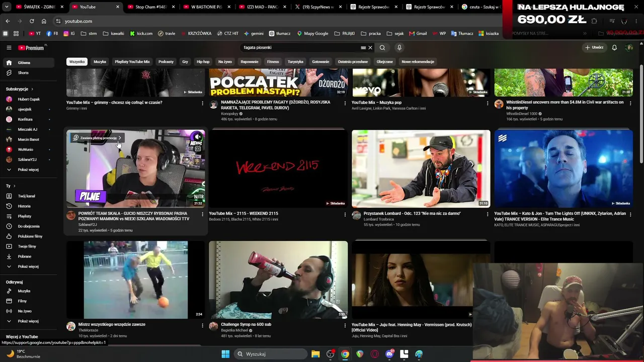
Task: Open File Explorer from taskbar
Action: [x=315, y=354]
